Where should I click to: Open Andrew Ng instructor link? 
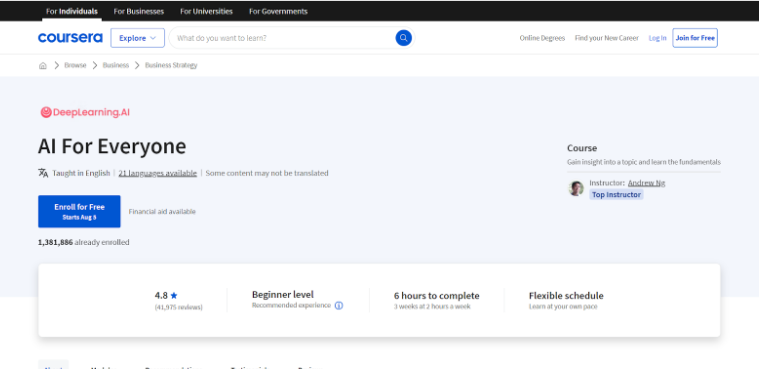click(x=646, y=183)
